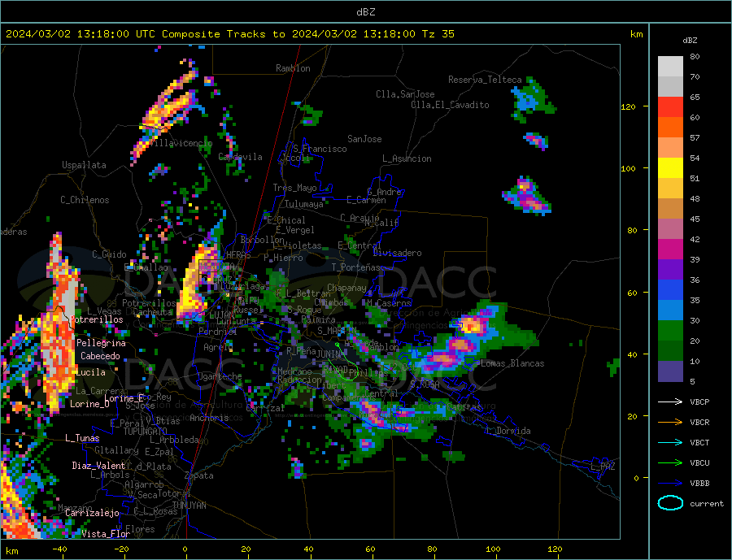Click the 'TUPUNGATO' map label

point(145,432)
